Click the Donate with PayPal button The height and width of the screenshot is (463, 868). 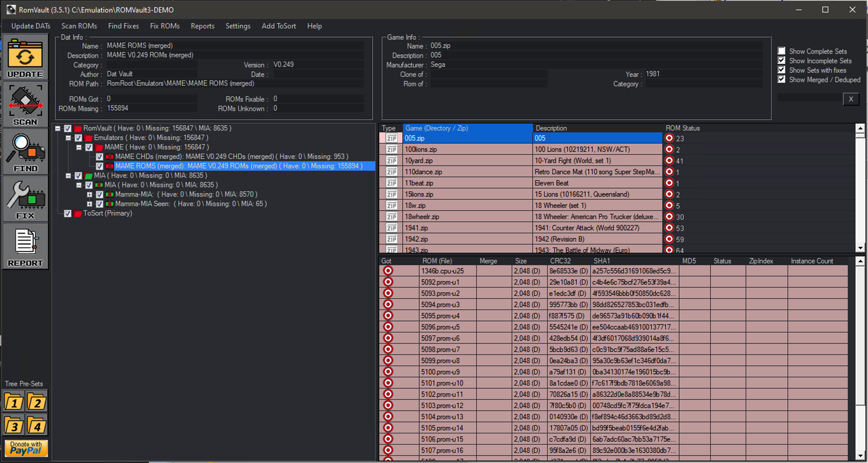(x=26, y=448)
